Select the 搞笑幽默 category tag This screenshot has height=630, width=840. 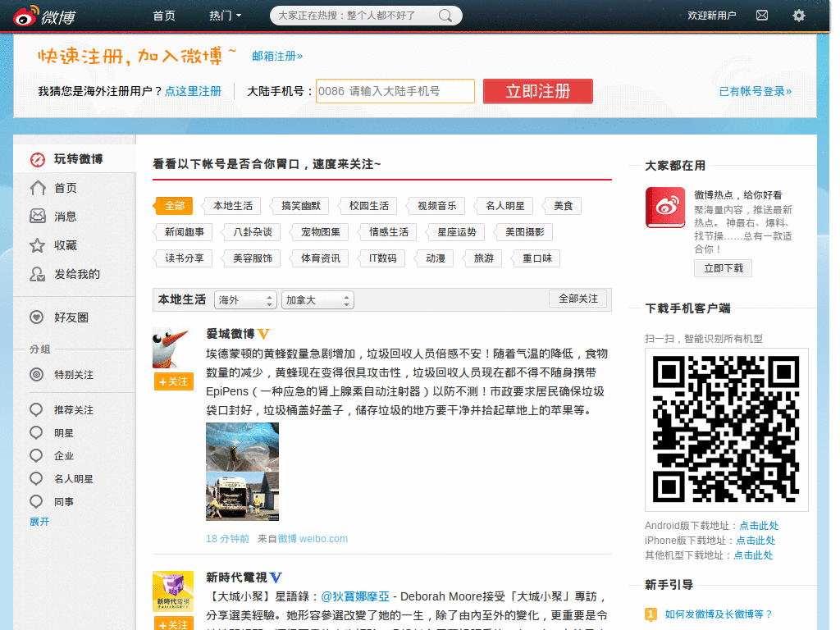click(300, 206)
